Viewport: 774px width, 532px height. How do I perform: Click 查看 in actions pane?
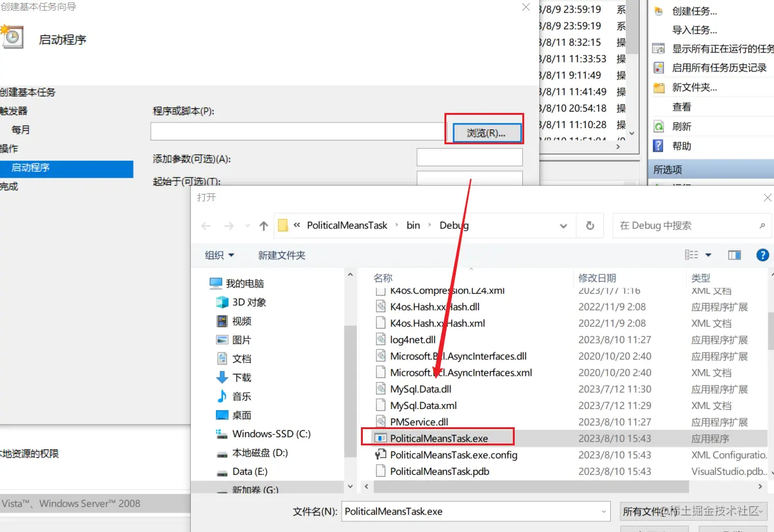682,107
